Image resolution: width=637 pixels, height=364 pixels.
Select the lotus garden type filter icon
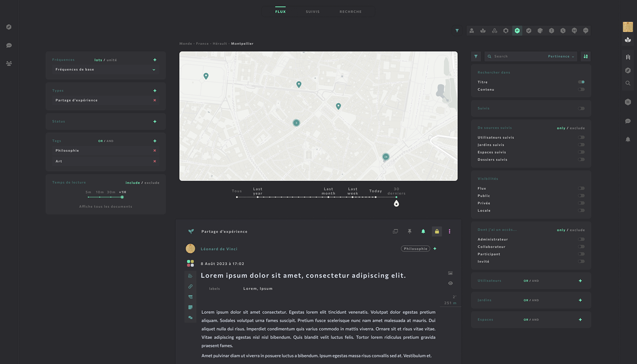pos(483,30)
